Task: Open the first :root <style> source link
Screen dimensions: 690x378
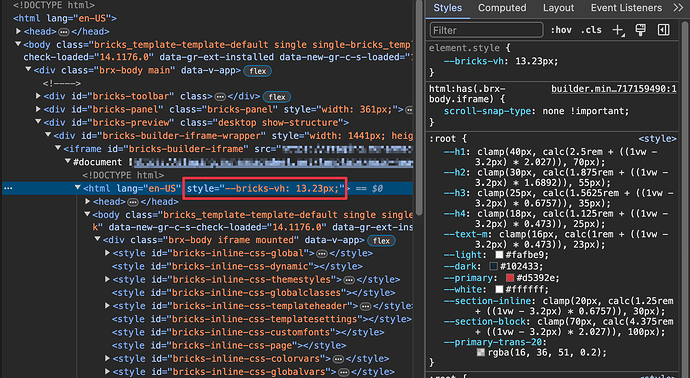Action: tap(657, 139)
